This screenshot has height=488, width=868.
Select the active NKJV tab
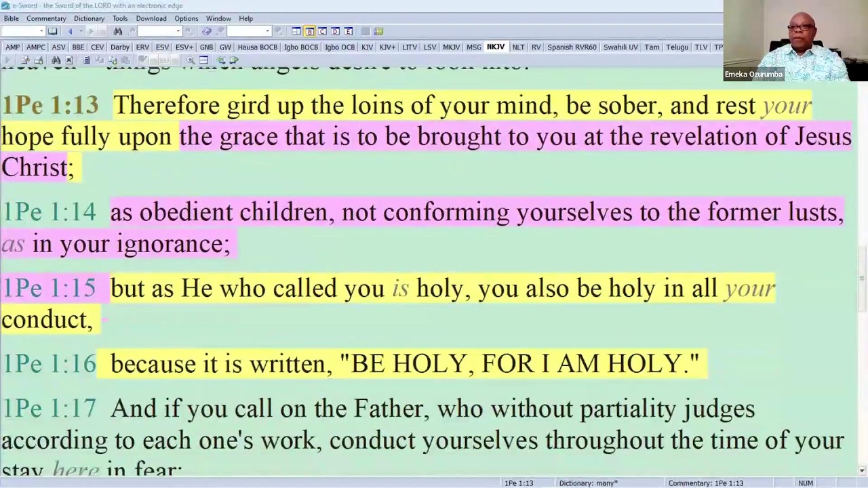[x=496, y=47]
